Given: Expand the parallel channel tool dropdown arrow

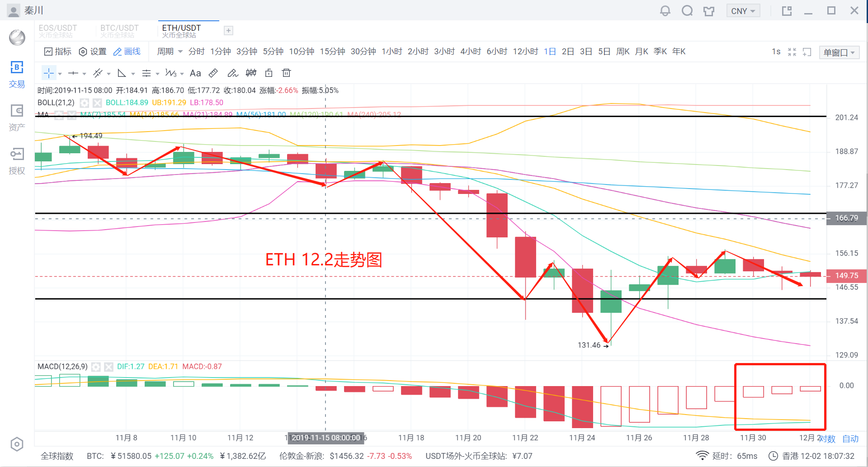Looking at the screenshot, I should pos(108,74).
